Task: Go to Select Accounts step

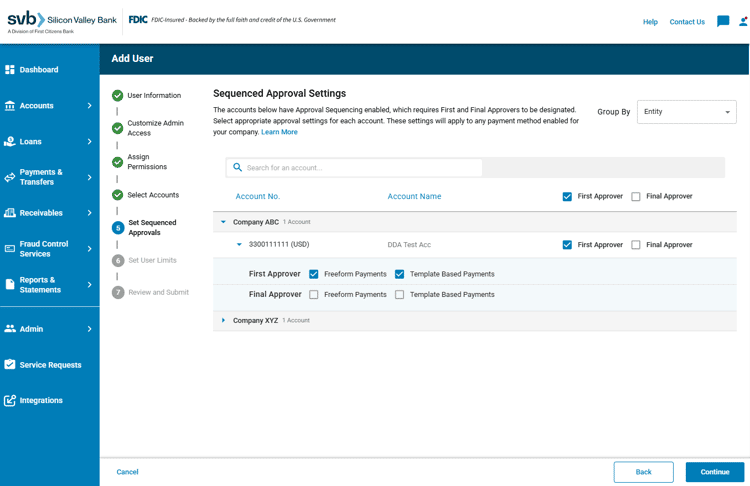Action: pos(153,195)
